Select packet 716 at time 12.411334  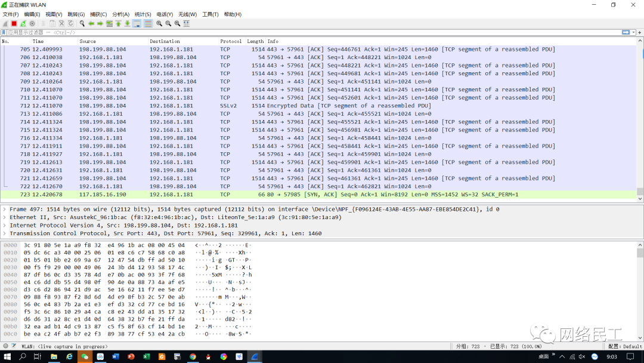click(x=318, y=138)
